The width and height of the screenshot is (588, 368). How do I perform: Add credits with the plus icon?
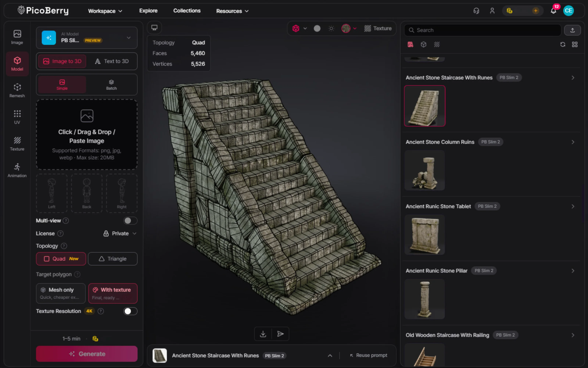535,11
